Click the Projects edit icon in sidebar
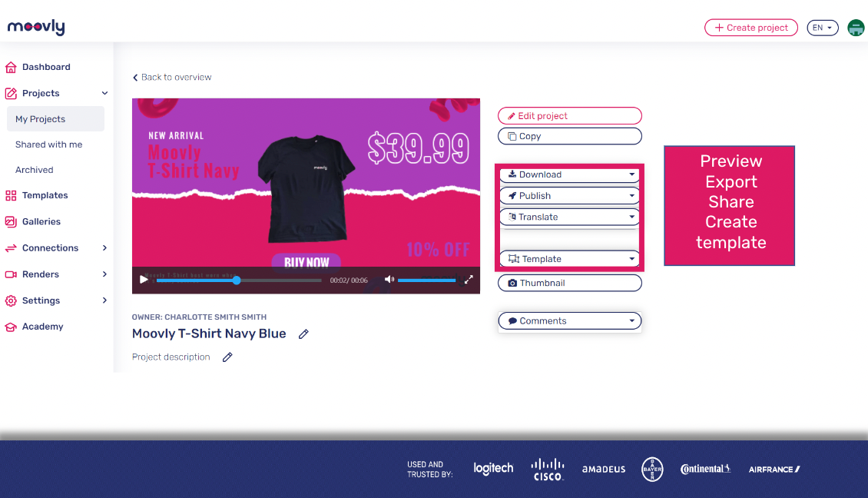 click(x=11, y=93)
